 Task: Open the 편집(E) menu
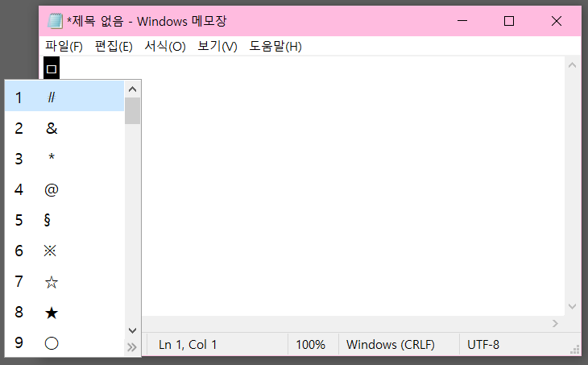click(114, 47)
